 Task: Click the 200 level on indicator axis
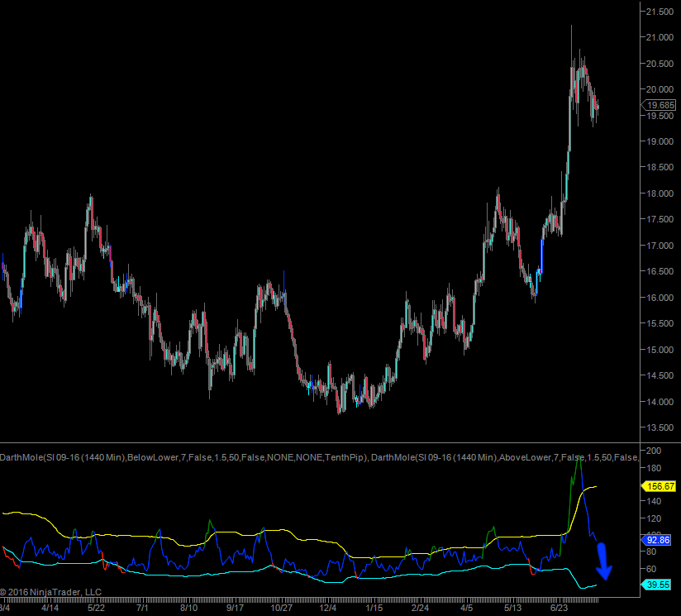653,451
